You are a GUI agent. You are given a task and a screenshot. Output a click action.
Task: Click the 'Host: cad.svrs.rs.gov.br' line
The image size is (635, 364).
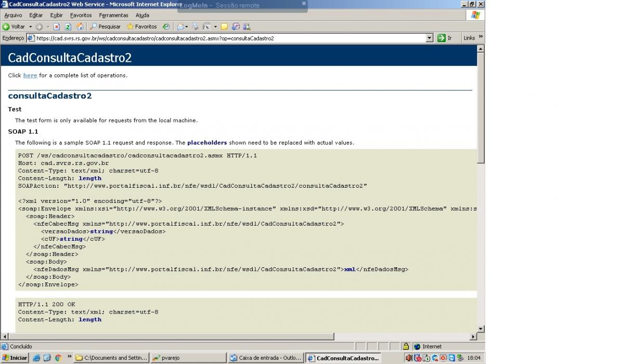[x=63, y=163]
